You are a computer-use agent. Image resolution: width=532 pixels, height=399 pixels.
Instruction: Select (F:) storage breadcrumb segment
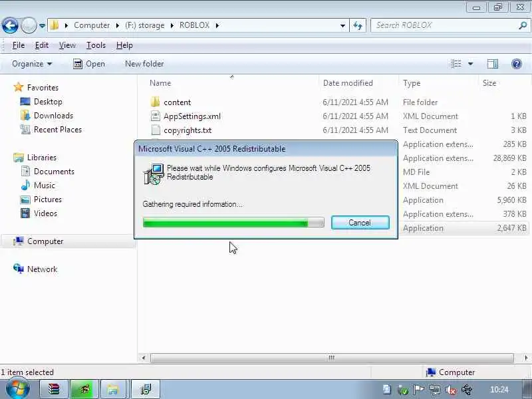(x=144, y=25)
